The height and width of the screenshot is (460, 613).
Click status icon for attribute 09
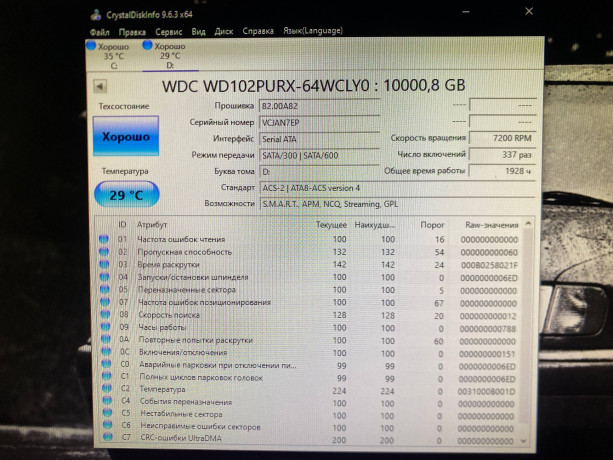pyautogui.click(x=105, y=327)
